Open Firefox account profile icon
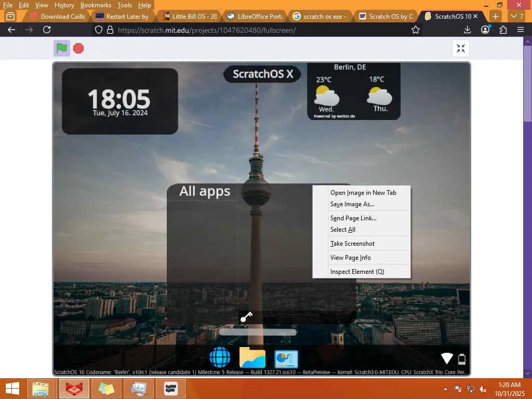The height and width of the screenshot is (399, 532). tap(485, 30)
